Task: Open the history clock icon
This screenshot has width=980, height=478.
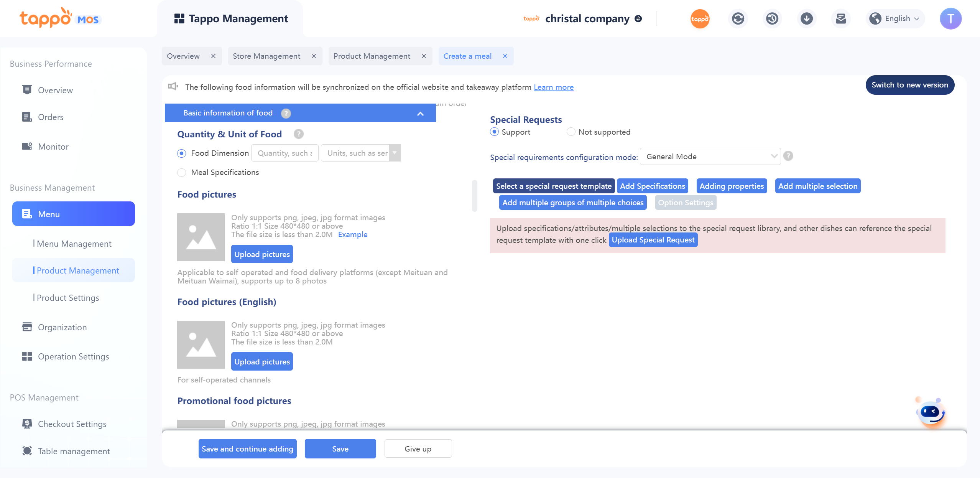Action: [772, 18]
